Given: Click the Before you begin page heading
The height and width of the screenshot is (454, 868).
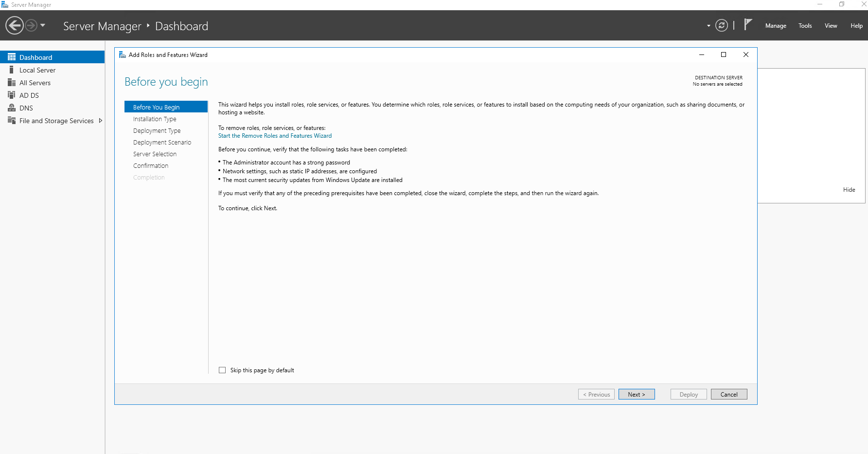Looking at the screenshot, I should coord(166,82).
